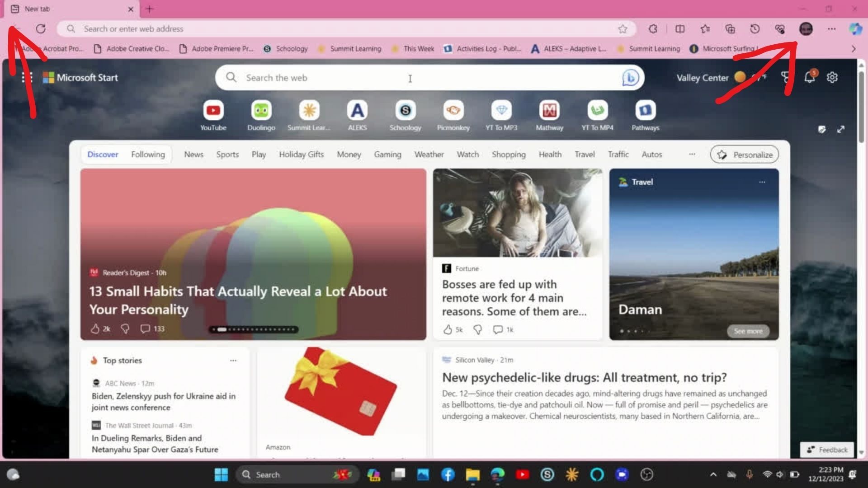This screenshot has width=868, height=488.
Task: Dislike the Fortune remote work article
Action: pyautogui.click(x=477, y=330)
